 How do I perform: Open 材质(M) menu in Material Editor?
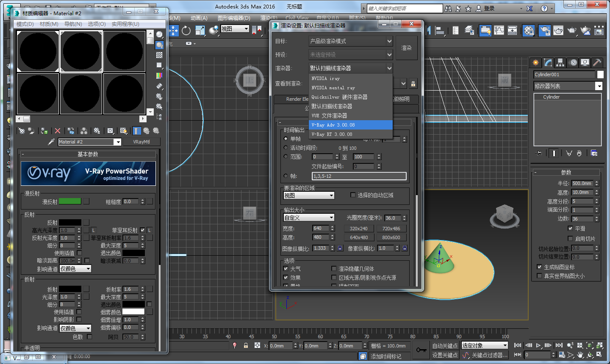point(49,24)
